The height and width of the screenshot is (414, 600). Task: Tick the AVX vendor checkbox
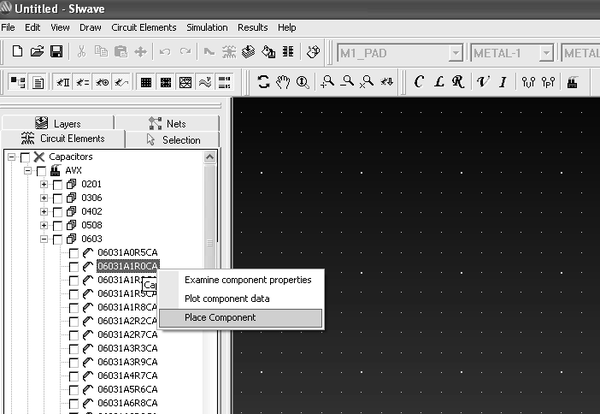tap(41, 171)
